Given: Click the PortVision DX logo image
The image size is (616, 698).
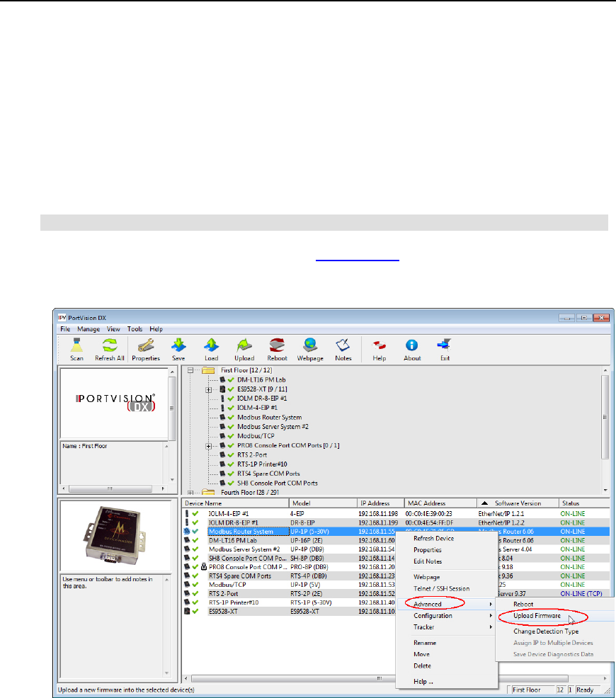Looking at the screenshot, I should click(x=115, y=402).
